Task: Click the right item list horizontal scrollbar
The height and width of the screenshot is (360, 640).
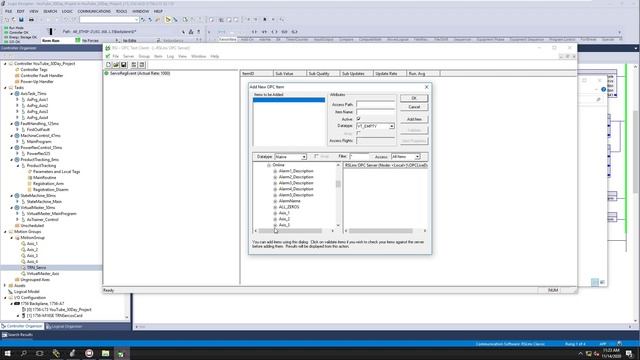Action: tap(385, 231)
